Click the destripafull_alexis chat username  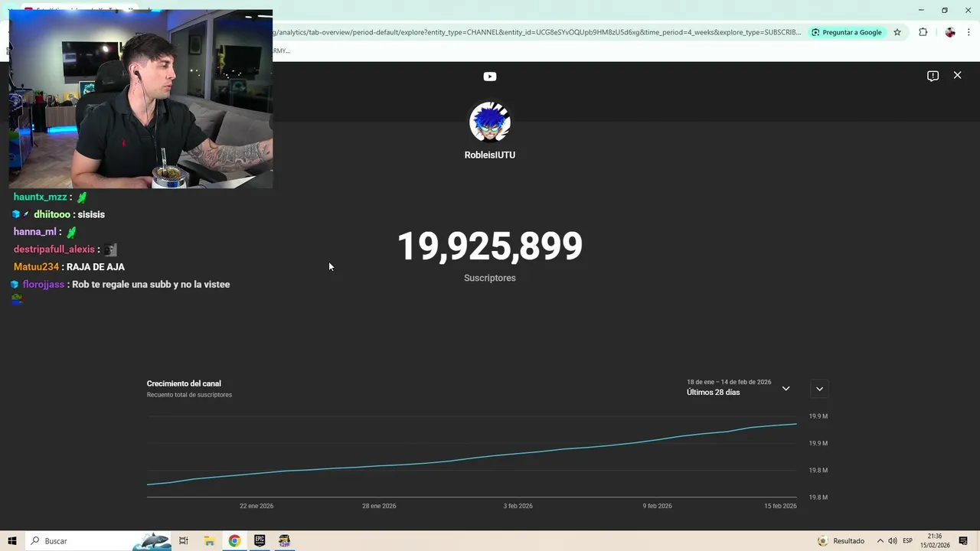(x=54, y=249)
